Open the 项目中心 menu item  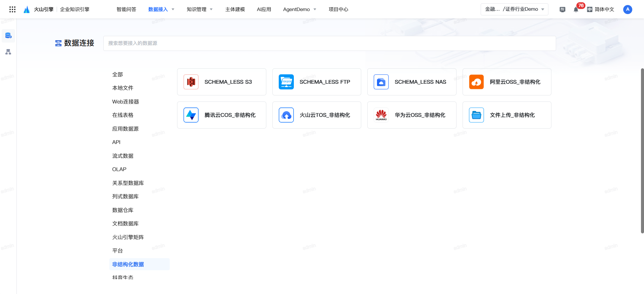(338, 9)
